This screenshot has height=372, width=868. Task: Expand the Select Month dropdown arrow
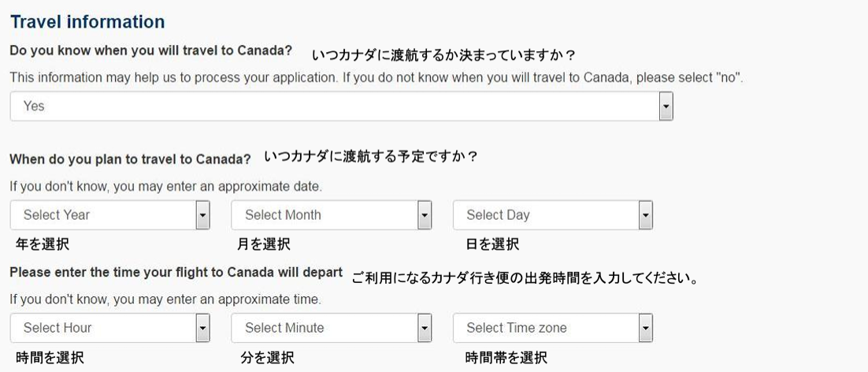pos(425,214)
